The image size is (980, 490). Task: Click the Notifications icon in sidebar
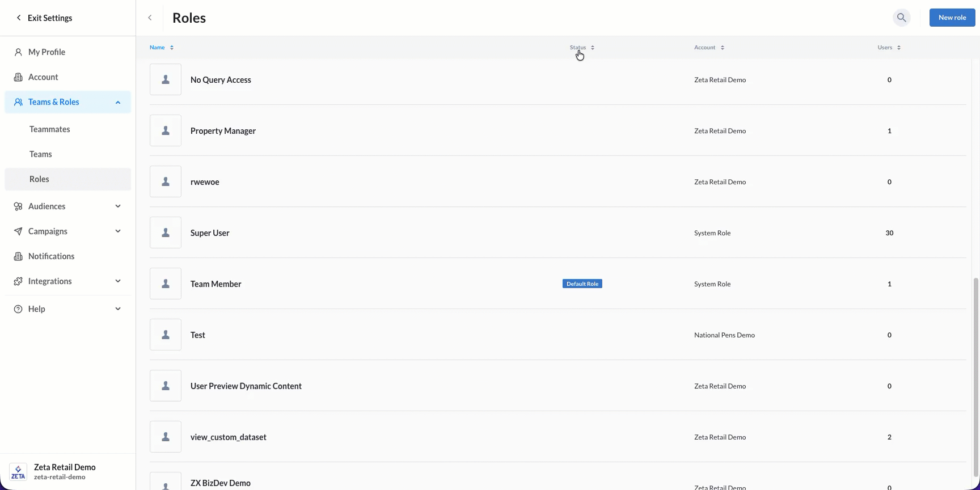click(18, 256)
